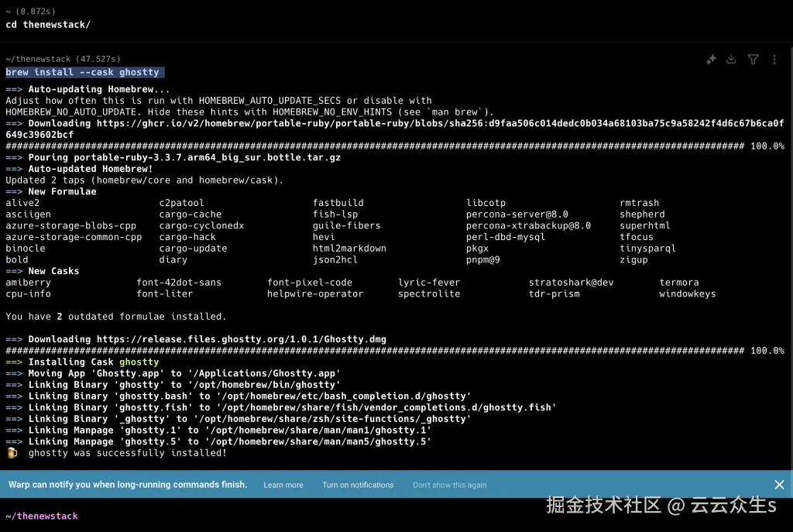
Task: Open the Learn more link
Action: click(283, 485)
